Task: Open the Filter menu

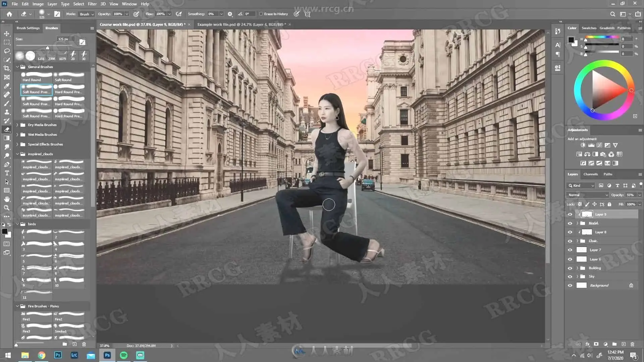Action: tap(92, 4)
